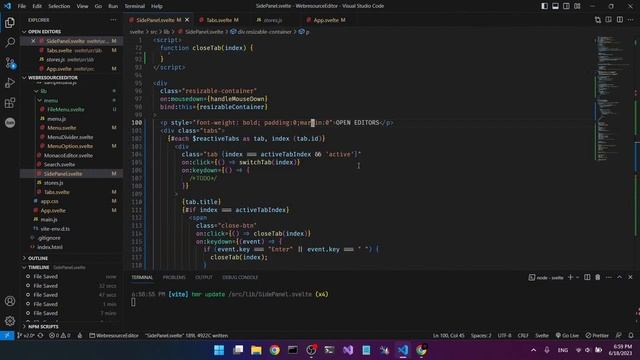Split the terminal panel
Screen dimensions: 640x360
pyautogui.click(x=587, y=277)
